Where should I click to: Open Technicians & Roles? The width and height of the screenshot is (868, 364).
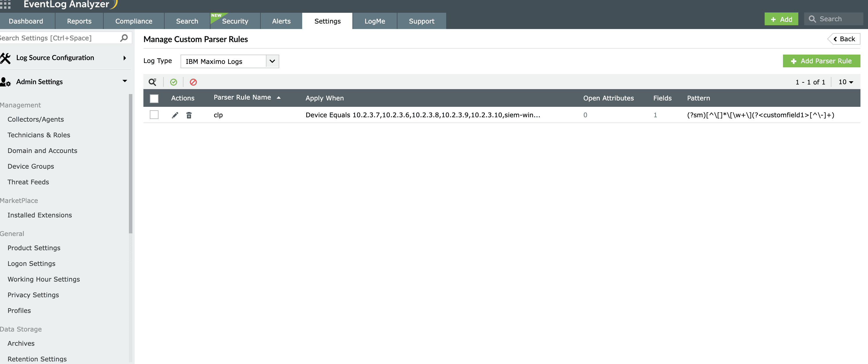[39, 135]
